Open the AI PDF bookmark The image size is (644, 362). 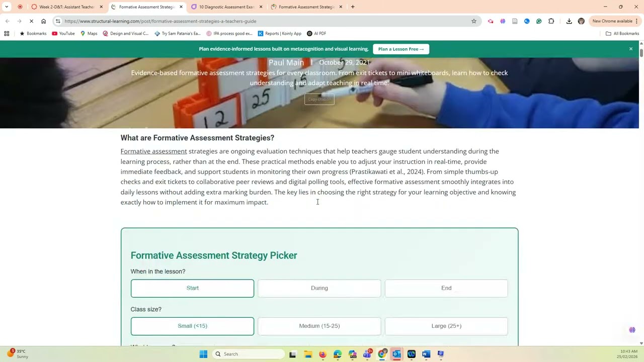tap(316, 34)
